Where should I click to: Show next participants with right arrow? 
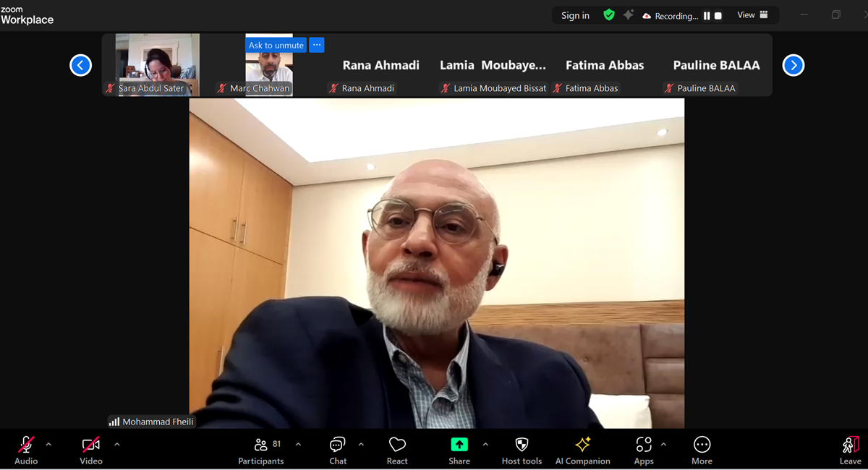click(793, 65)
